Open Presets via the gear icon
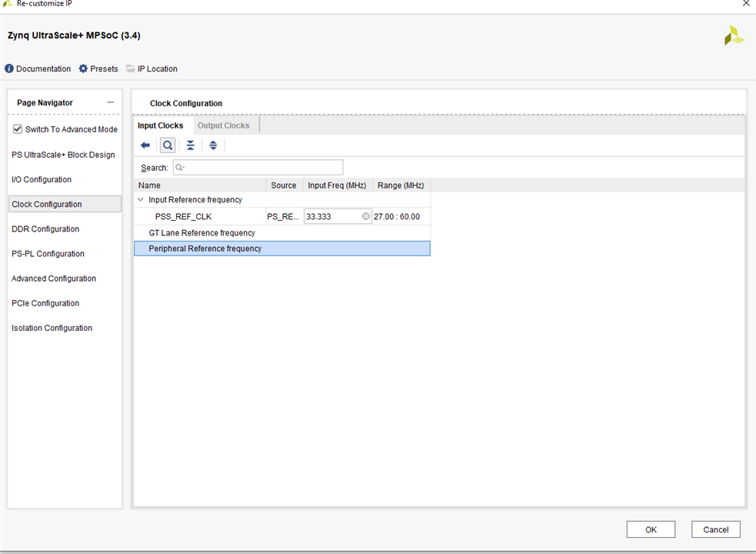Screen dimensions: 756x554 pyautogui.click(x=84, y=69)
